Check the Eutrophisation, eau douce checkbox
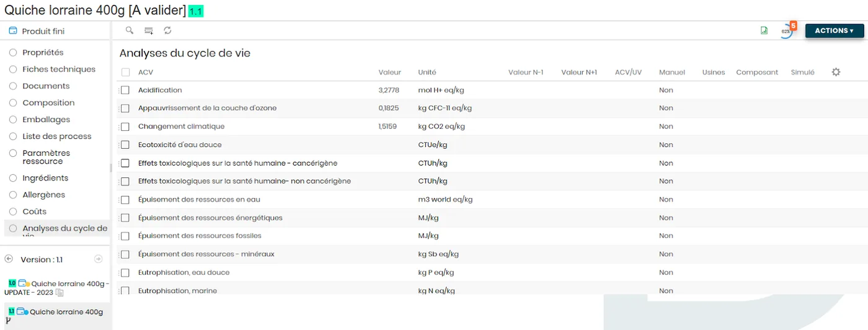Screen dimensions: 868x330 [125, 273]
